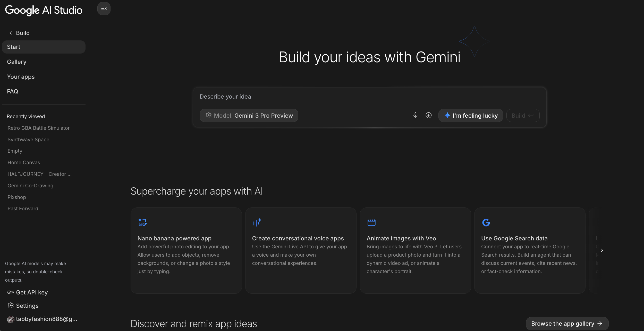Click the account avatar picture
This screenshot has height=331, width=644.
click(x=11, y=319)
